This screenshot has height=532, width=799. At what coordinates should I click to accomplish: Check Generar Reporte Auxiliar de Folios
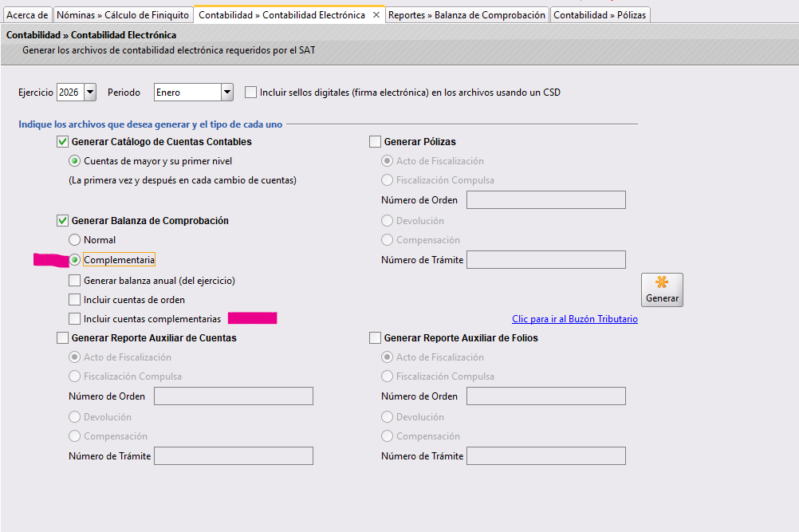(375, 338)
